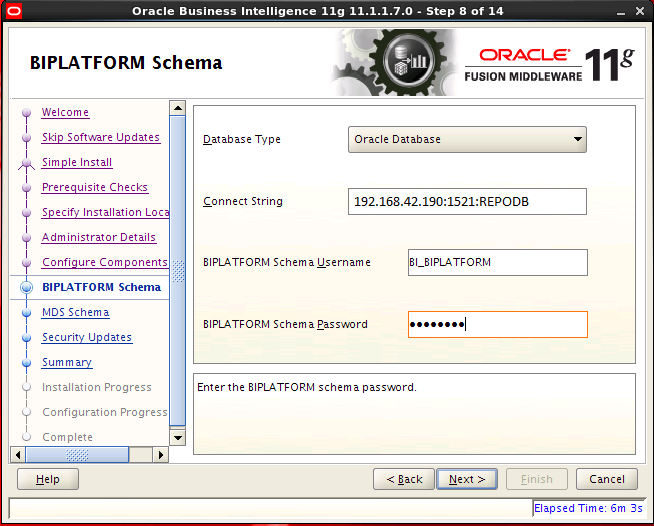
Task: Click the vertical scrollbar thumb in step list
Action: click(x=178, y=271)
